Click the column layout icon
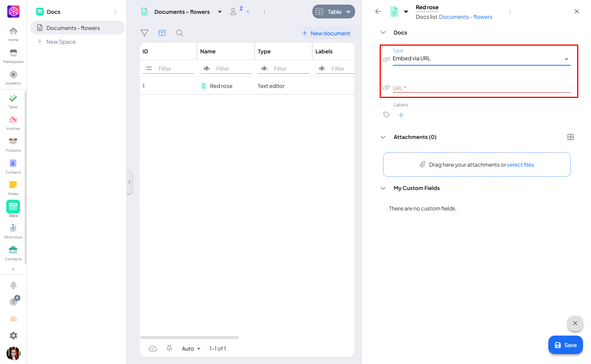Screen dimensions: 591x364 162,33
